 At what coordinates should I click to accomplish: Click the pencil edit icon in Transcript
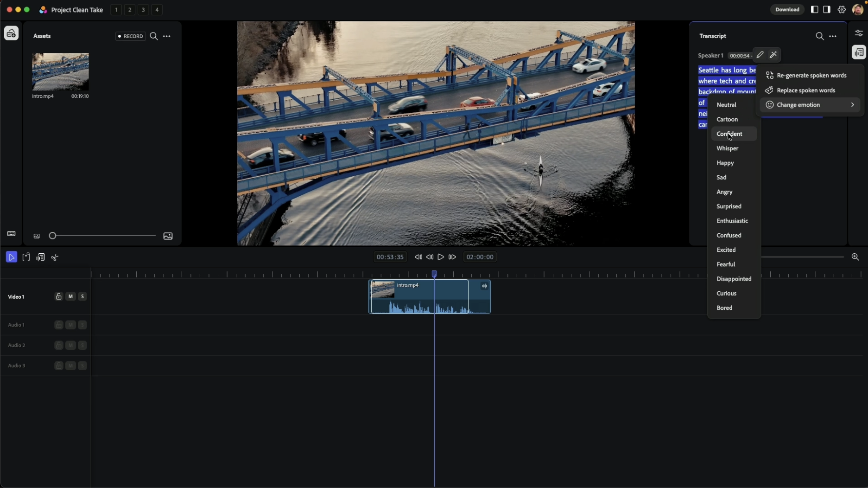tap(760, 55)
